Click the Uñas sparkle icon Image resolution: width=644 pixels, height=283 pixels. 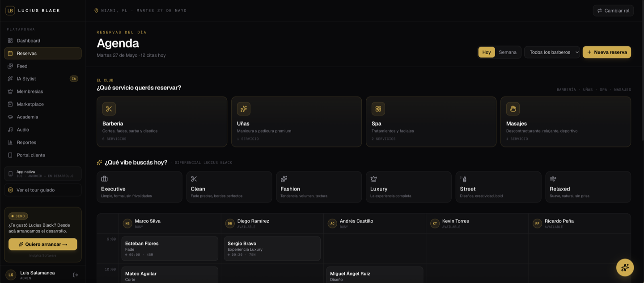[244, 109]
